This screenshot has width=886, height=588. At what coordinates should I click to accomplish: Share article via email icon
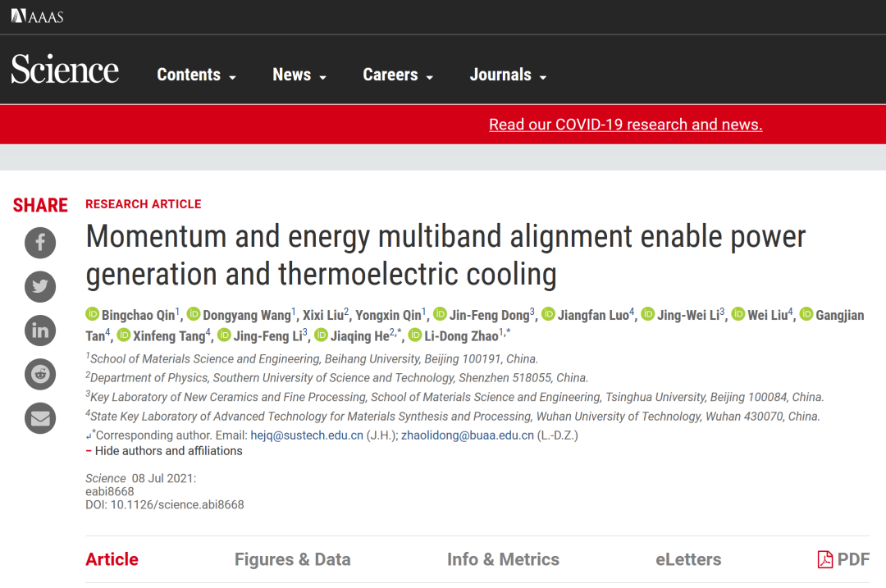click(x=40, y=419)
